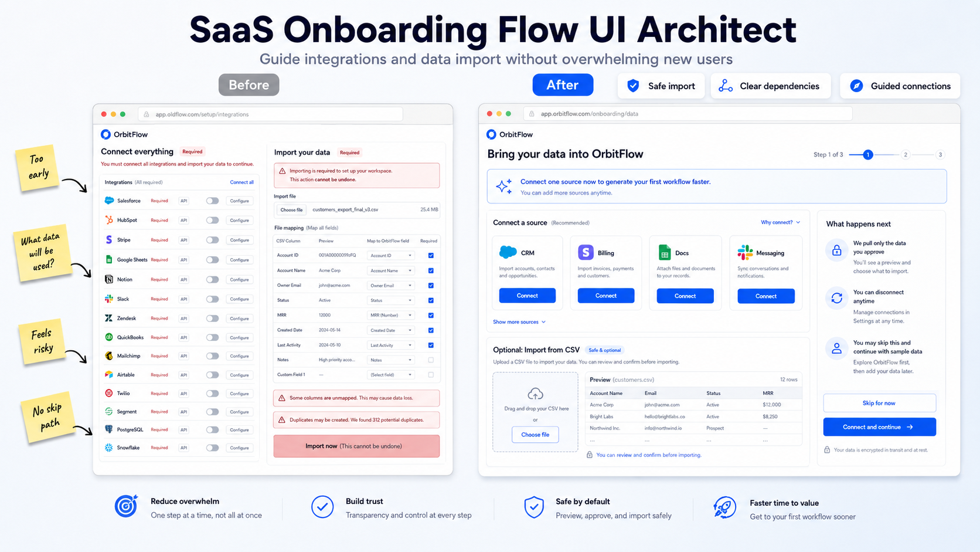Viewport: 980px width, 552px height.
Task: Check the Required box for Custom Field 1
Action: coord(431,374)
